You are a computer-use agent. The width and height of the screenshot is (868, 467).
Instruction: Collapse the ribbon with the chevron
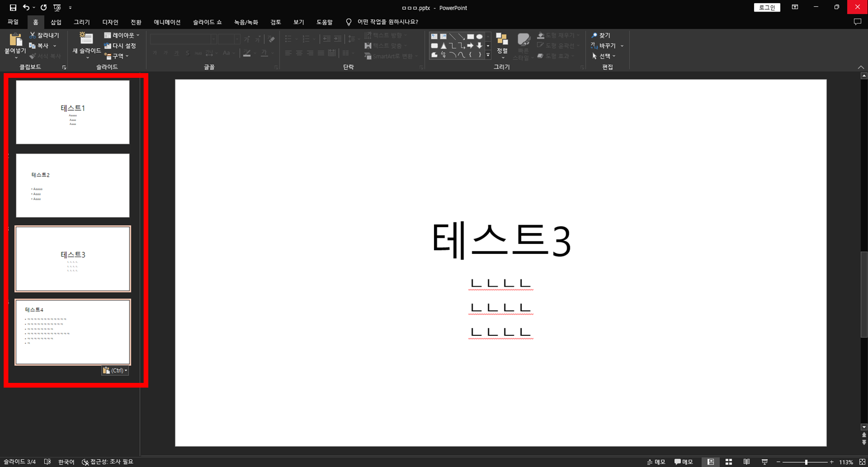861,67
